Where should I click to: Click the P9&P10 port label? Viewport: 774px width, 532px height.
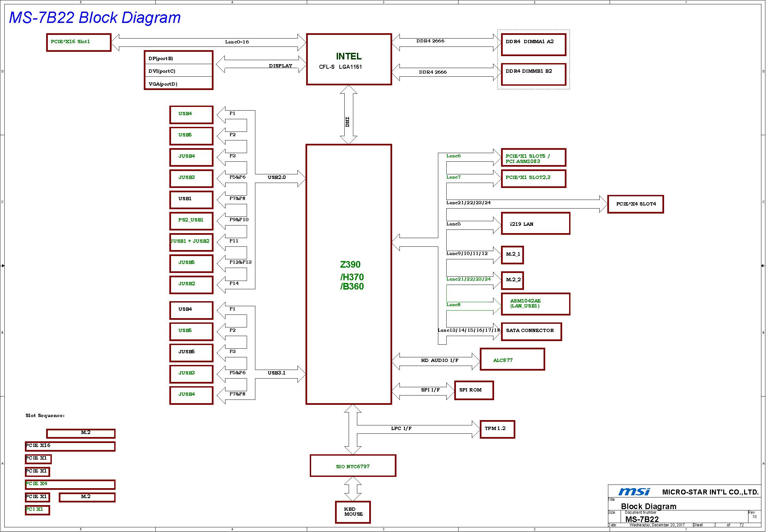239,219
